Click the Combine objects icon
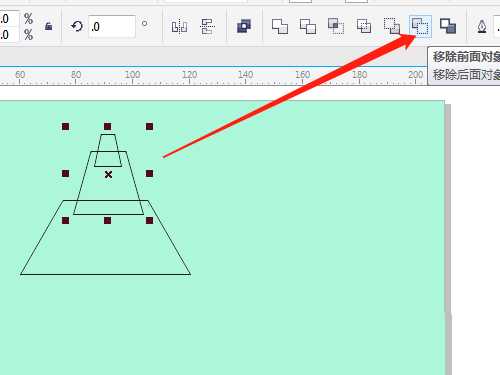 (244, 26)
